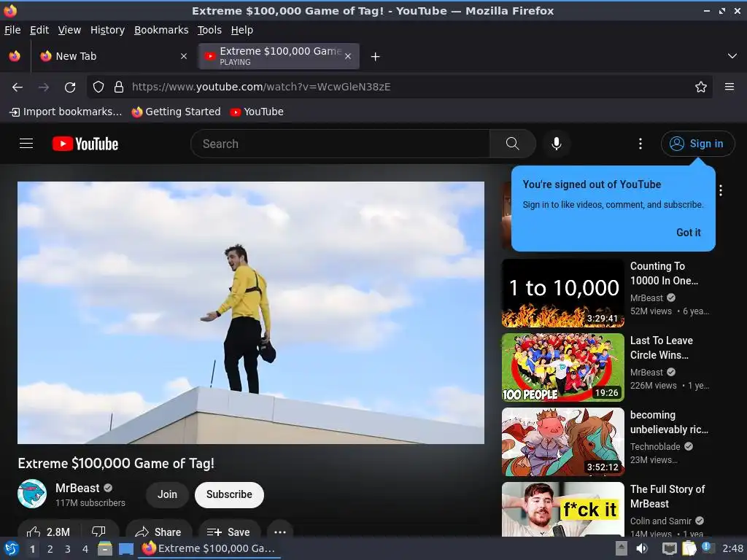Click into the YouTube Search field
This screenshot has height=560, width=747.
(340, 144)
